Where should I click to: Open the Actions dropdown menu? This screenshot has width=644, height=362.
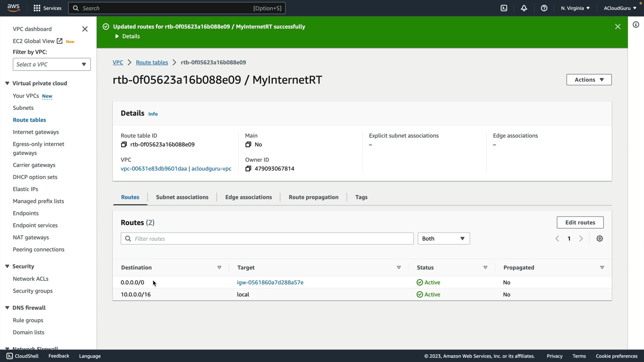pos(589,80)
